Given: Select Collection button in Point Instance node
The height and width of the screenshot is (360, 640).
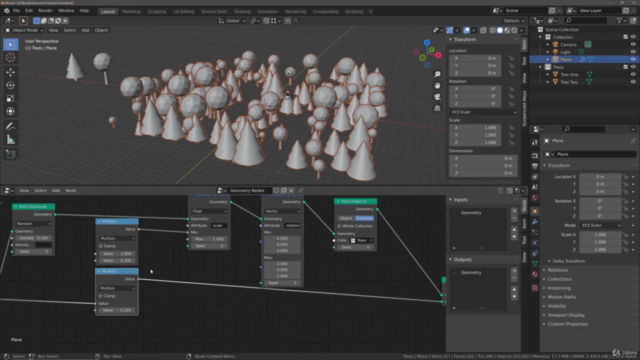Looking at the screenshot, I should coord(364,218).
